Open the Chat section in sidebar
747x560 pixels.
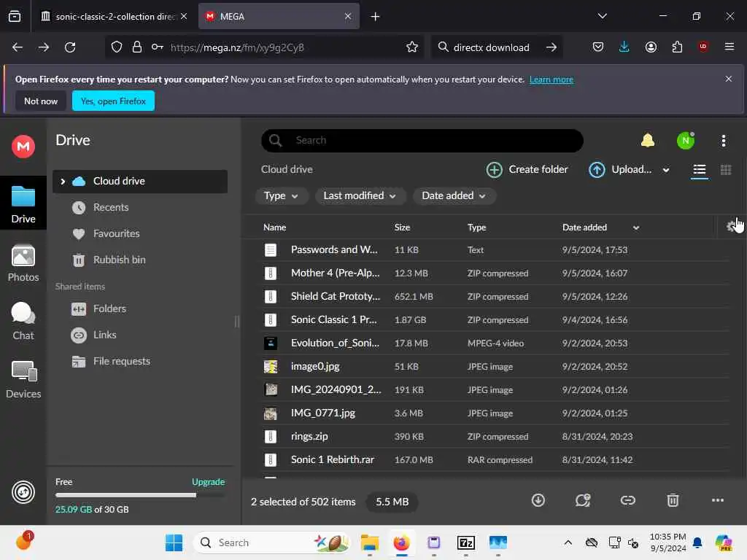[x=23, y=322]
